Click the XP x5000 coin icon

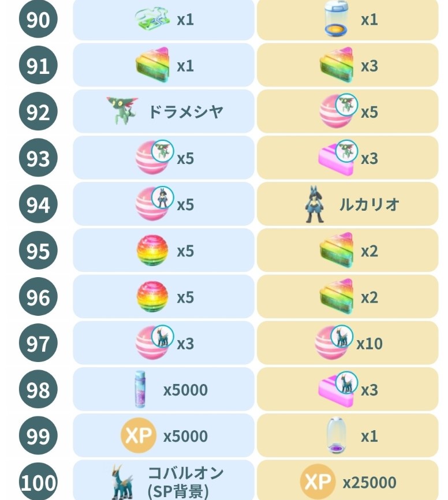coord(138,436)
